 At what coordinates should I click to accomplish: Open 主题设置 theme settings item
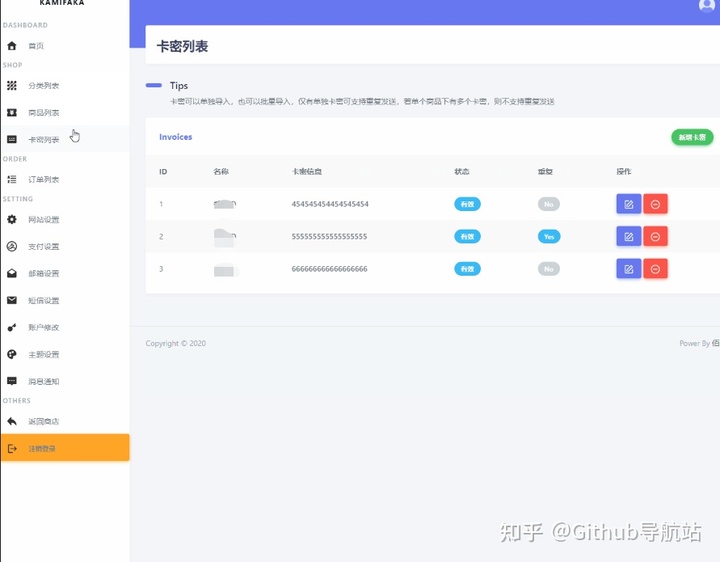pos(44,354)
